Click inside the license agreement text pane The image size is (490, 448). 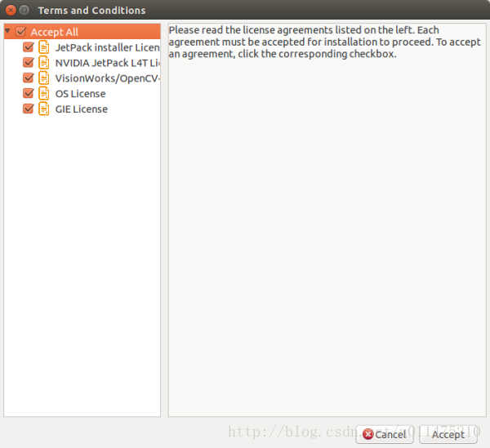(327, 220)
